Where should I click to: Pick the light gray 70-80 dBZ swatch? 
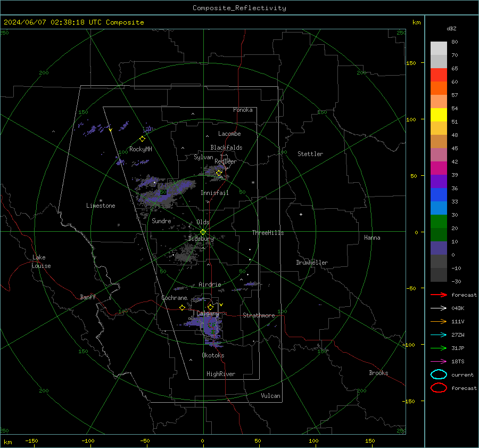439,48
